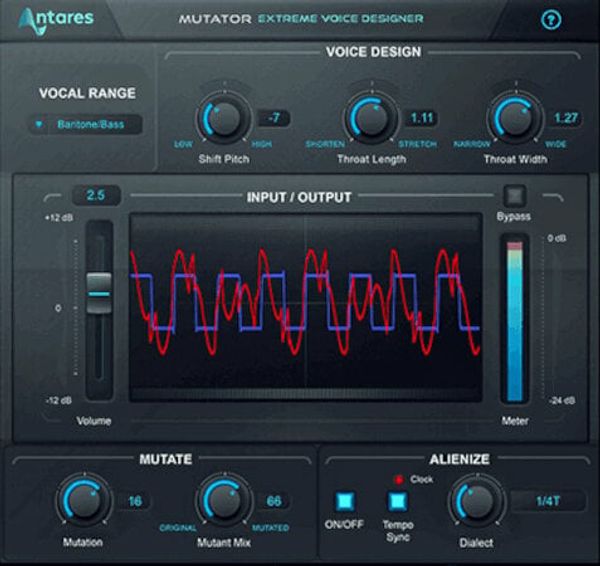The width and height of the screenshot is (600, 566).
Task: Open the Vocal Range Baritone/Bass dropdown
Action: (x=86, y=124)
